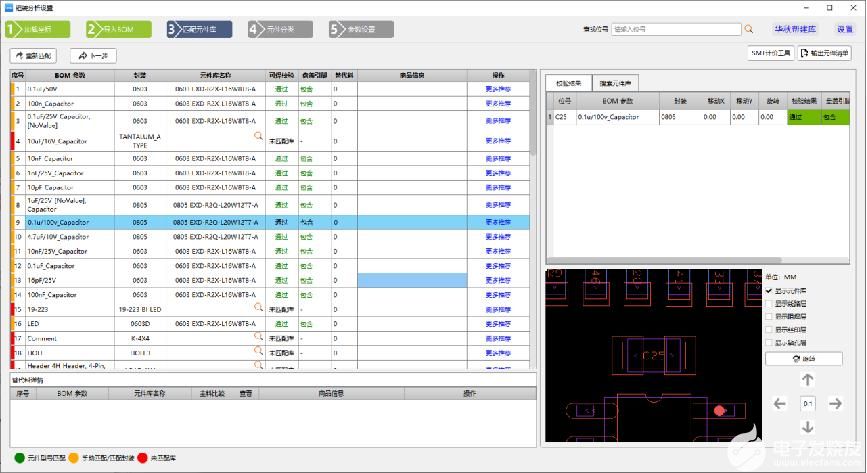Click the highlighted product info cell of 18pF/25V
Image resolution: width=867 pixels, height=473 pixels.
click(x=412, y=280)
